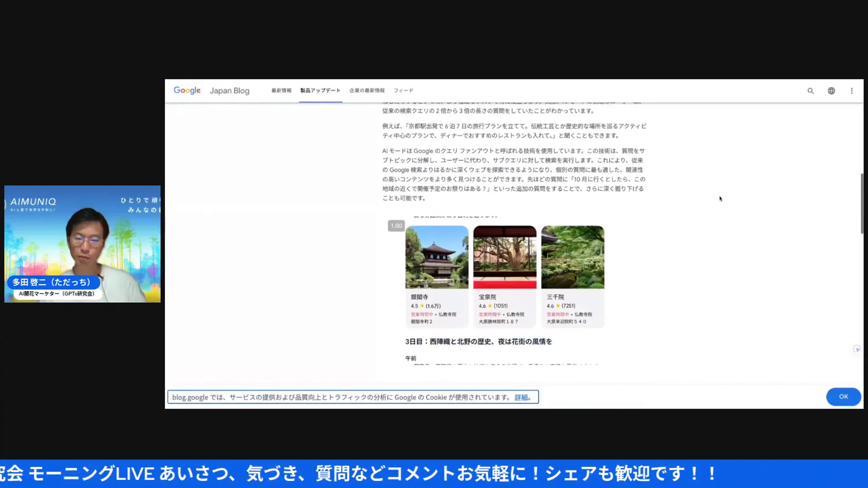This screenshot has height=488, width=868.
Task: Click the address 銀閣寺町 2 text
Action: pyautogui.click(x=421, y=322)
